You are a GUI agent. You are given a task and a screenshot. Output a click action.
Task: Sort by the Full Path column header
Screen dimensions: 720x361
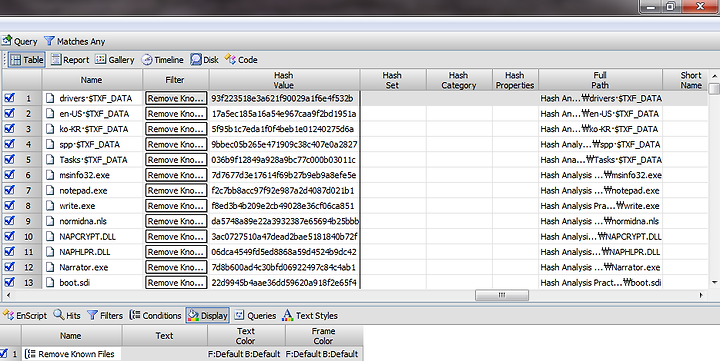tap(601, 80)
